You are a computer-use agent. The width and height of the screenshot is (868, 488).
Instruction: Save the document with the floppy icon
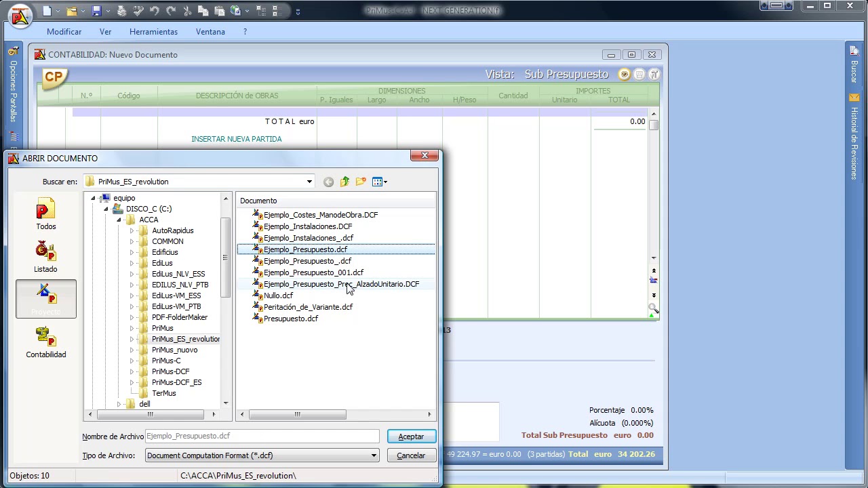(x=96, y=11)
